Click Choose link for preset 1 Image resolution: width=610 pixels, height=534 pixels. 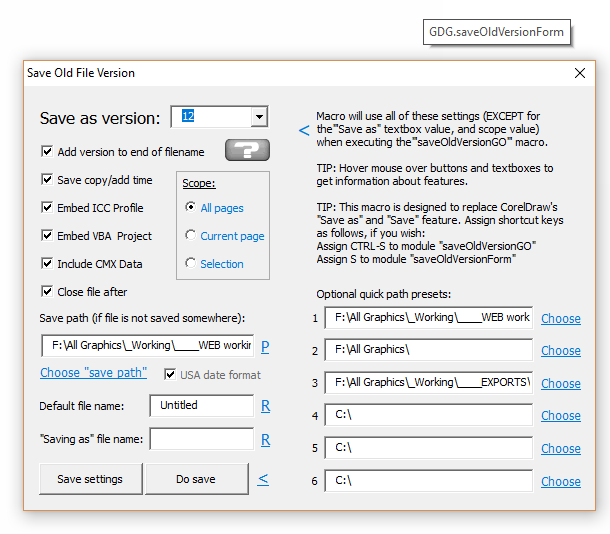tap(560, 319)
